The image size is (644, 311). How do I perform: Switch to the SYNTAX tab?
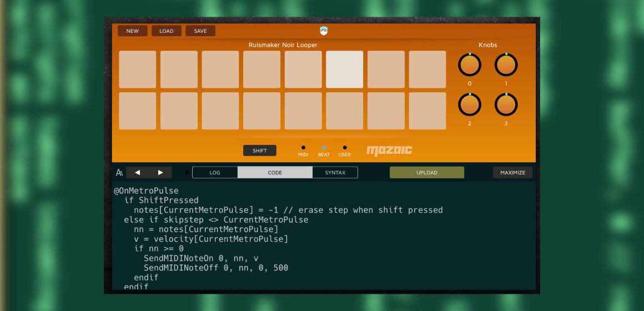click(x=335, y=173)
